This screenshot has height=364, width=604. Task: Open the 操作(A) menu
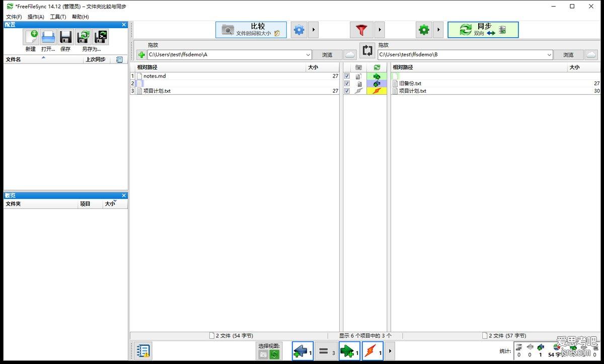[x=36, y=17]
